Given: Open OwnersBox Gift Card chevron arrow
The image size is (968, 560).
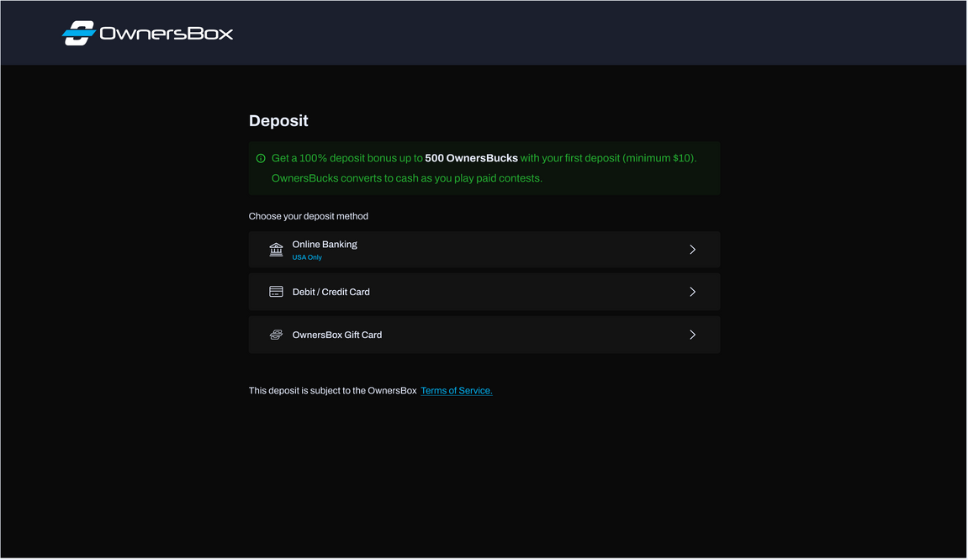Looking at the screenshot, I should [692, 335].
